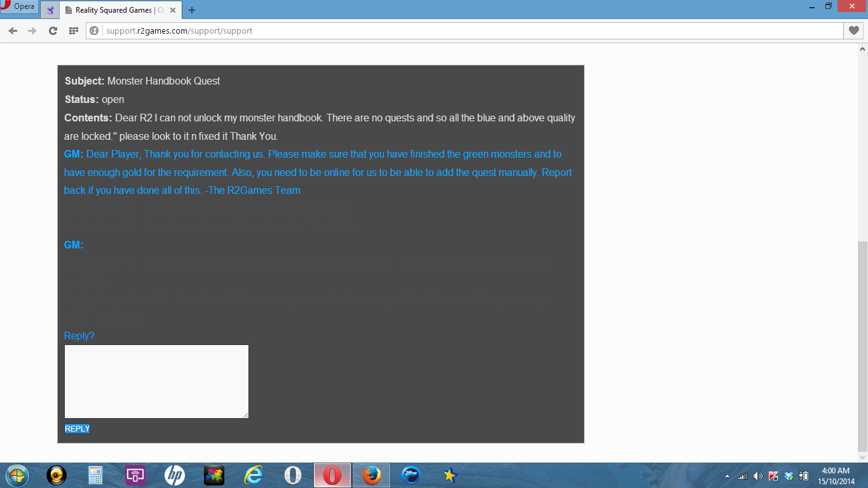This screenshot has width=868, height=488.
Task: Open the Windows Start menu
Action: coord(17,475)
